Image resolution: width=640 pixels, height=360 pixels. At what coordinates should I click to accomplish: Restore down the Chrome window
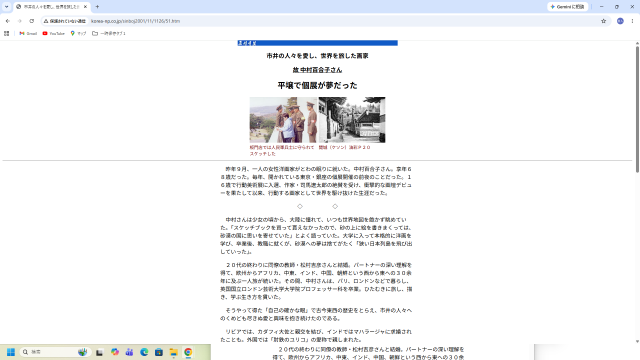[617, 7]
